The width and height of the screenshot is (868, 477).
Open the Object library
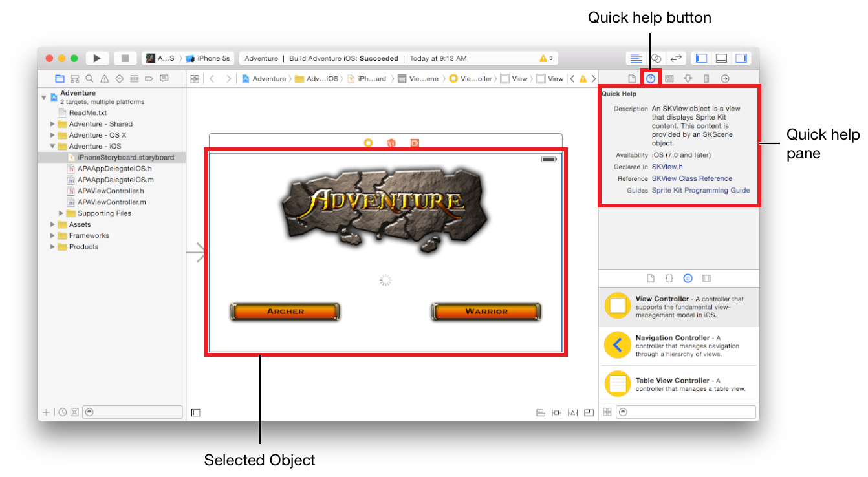pyautogui.click(x=688, y=278)
